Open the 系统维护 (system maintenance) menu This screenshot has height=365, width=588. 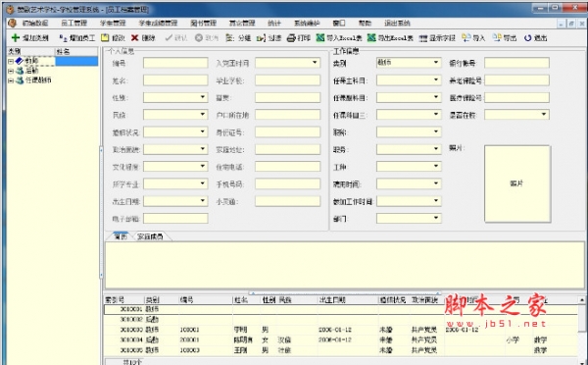pyautogui.click(x=307, y=23)
